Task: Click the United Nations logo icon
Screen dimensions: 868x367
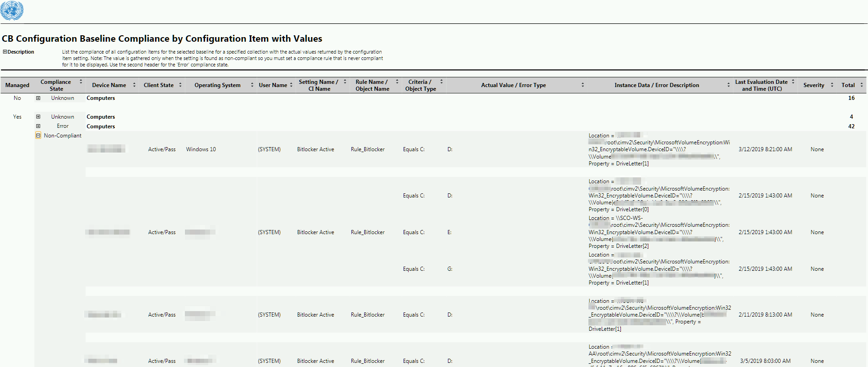Action: click(x=12, y=11)
